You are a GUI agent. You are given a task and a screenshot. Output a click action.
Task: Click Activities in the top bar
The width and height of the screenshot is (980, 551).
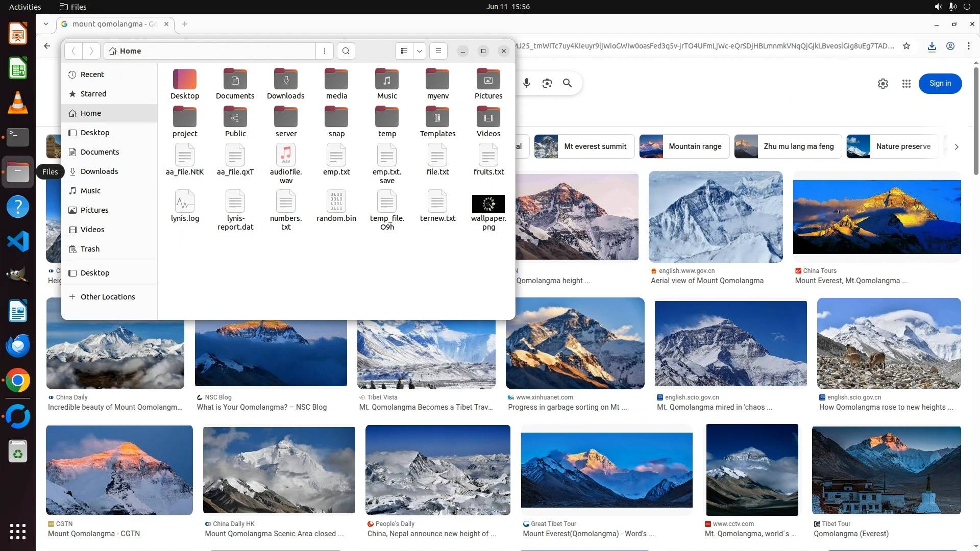pos(25,7)
